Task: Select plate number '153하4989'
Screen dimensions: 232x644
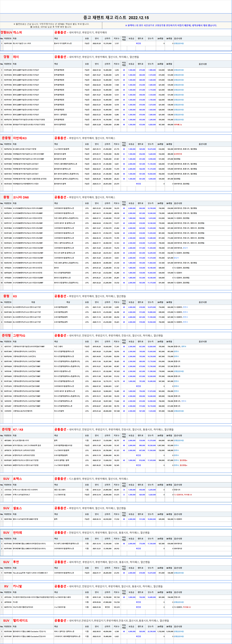Action: [8, 283]
